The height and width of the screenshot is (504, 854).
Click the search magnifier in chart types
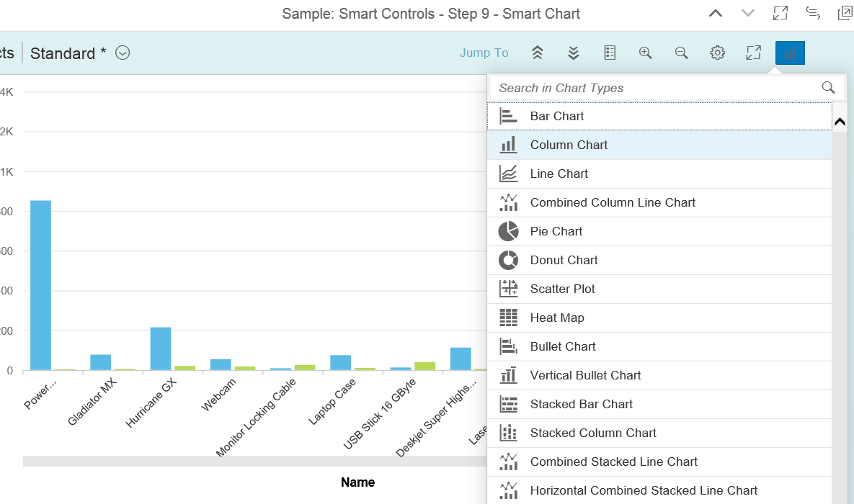point(828,88)
